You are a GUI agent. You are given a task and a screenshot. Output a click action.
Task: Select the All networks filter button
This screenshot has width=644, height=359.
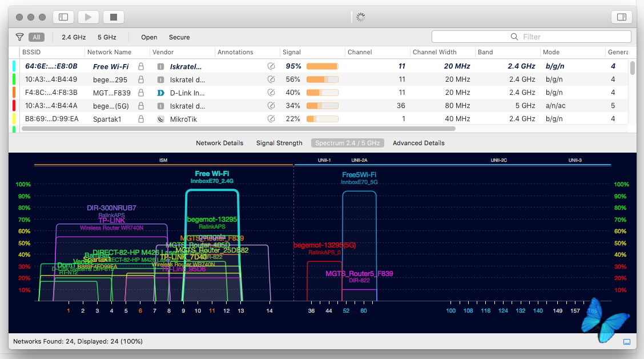pyautogui.click(x=37, y=37)
